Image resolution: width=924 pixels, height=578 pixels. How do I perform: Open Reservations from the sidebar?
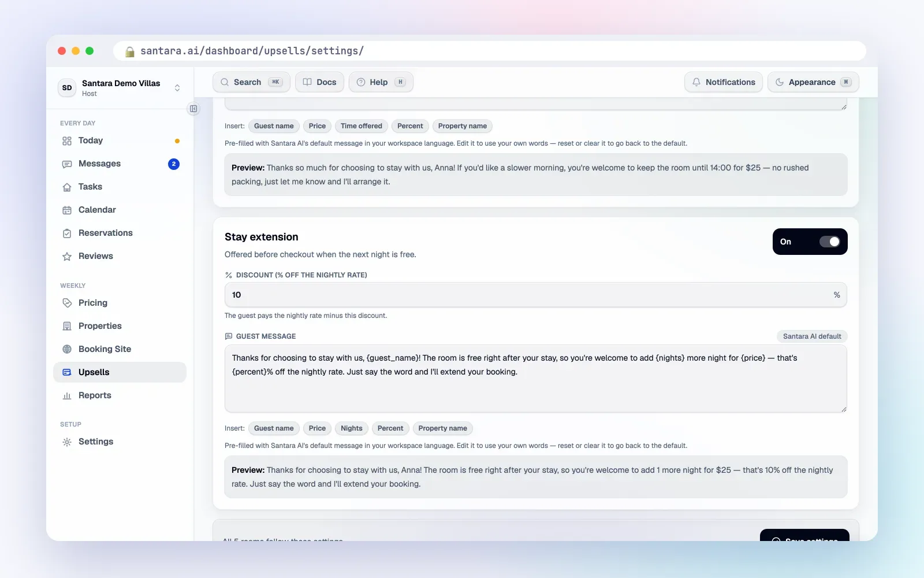point(120,233)
